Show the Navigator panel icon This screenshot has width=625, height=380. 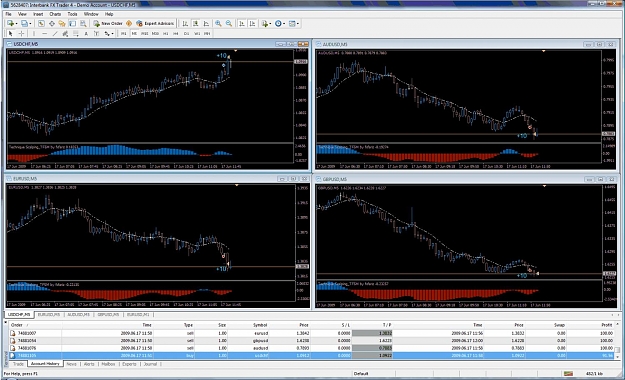coord(62,24)
